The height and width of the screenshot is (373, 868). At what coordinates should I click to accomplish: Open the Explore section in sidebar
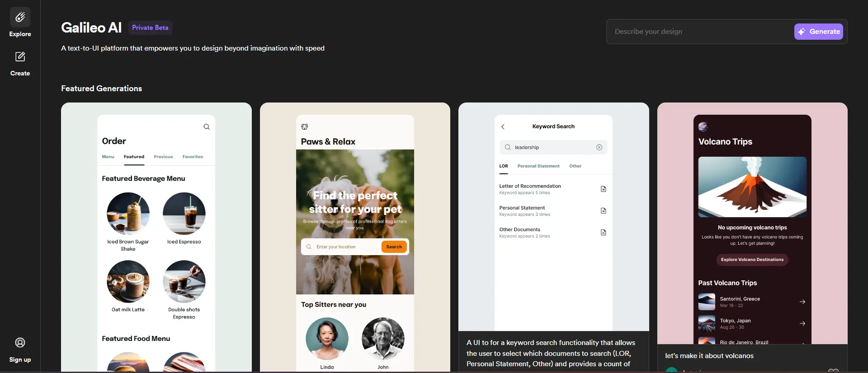(20, 23)
